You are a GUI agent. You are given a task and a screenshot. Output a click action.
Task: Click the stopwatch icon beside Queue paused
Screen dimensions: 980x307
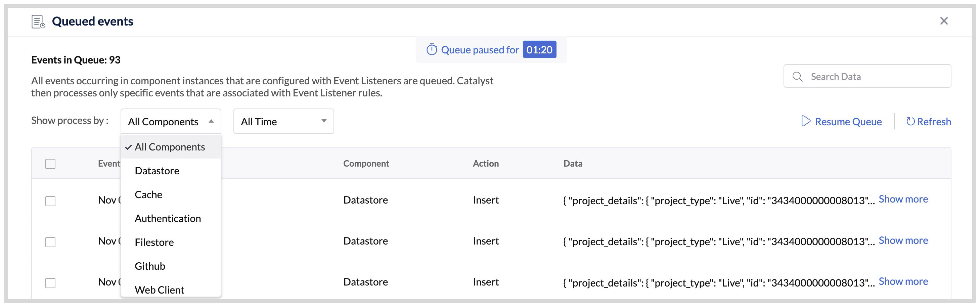click(x=432, y=49)
